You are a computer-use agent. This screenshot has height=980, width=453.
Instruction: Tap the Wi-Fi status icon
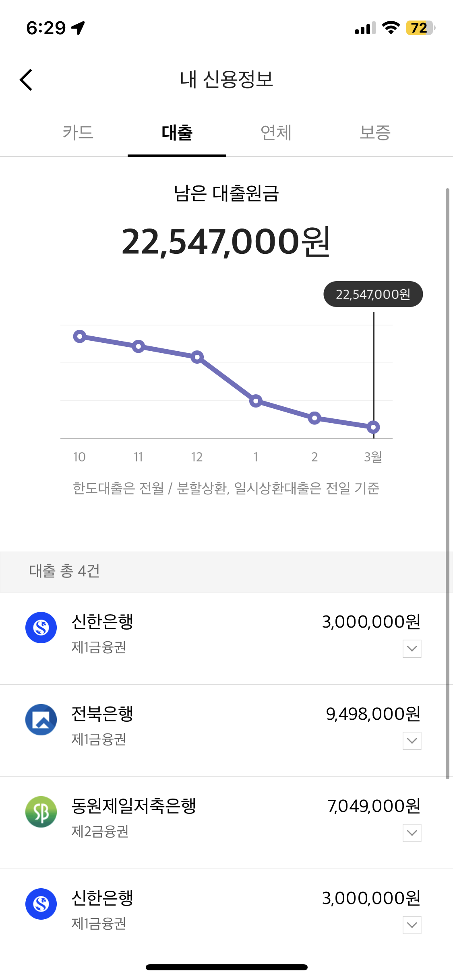(x=391, y=28)
